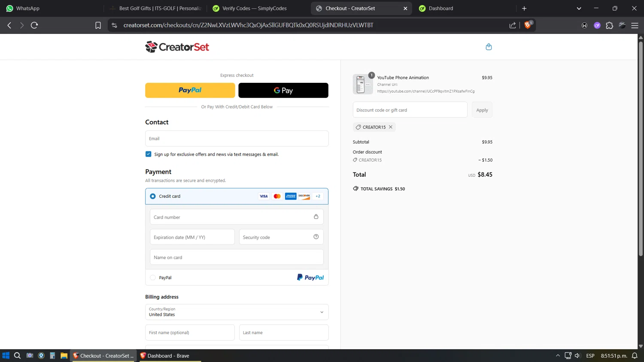Expand Country/Region dropdown

(x=237, y=312)
